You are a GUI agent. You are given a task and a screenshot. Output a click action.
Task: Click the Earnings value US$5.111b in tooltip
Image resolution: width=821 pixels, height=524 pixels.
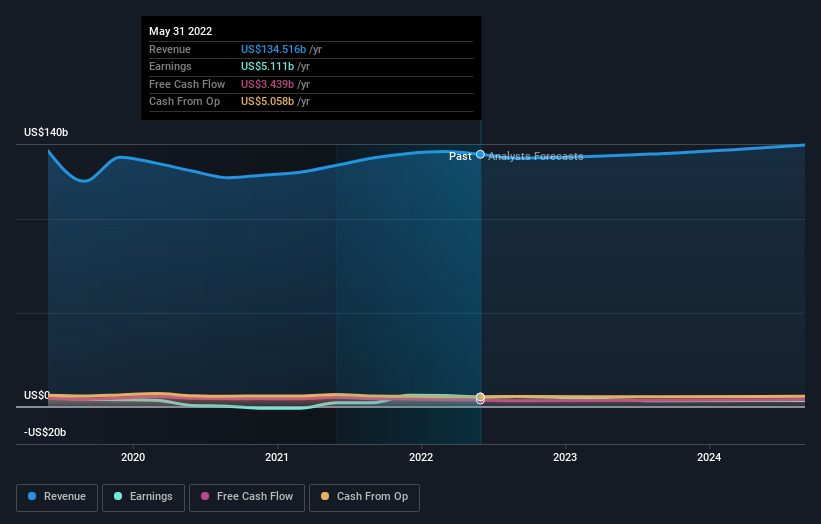tap(268, 66)
